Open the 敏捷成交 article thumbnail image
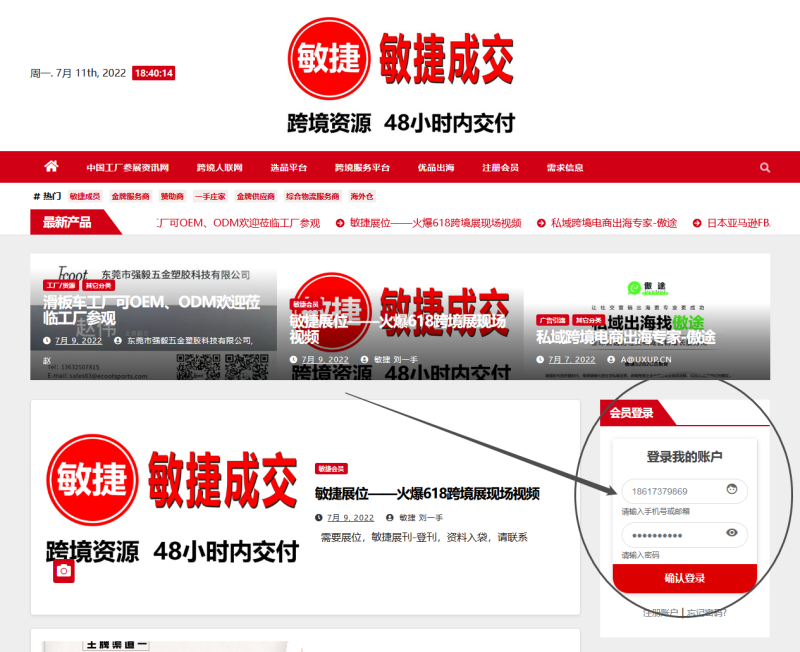Screen dimensions: 800x652 click(x=172, y=499)
